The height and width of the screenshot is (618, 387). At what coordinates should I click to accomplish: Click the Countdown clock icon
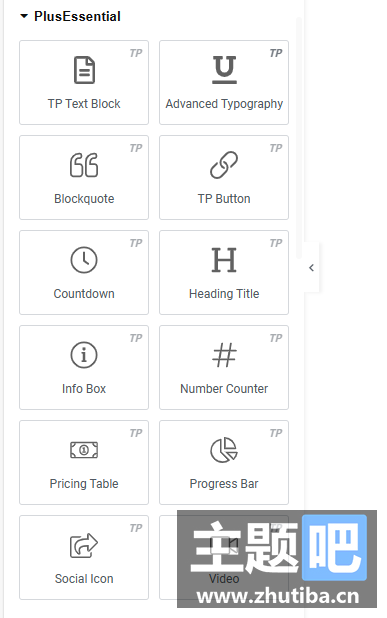(x=84, y=260)
